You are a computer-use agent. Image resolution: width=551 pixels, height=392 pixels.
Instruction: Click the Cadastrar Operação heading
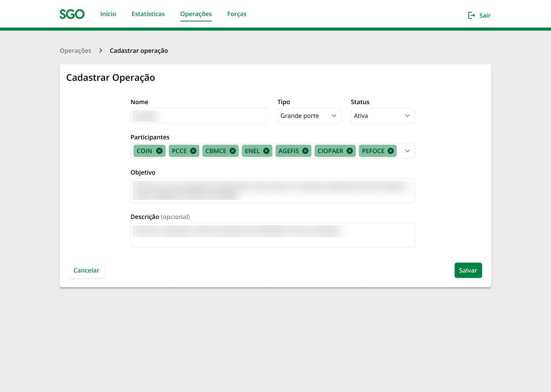tap(111, 77)
